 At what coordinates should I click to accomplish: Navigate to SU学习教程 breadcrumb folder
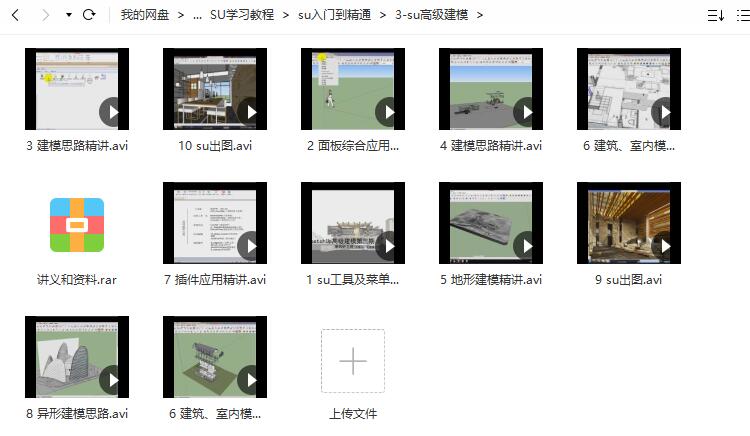pos(241,15)
